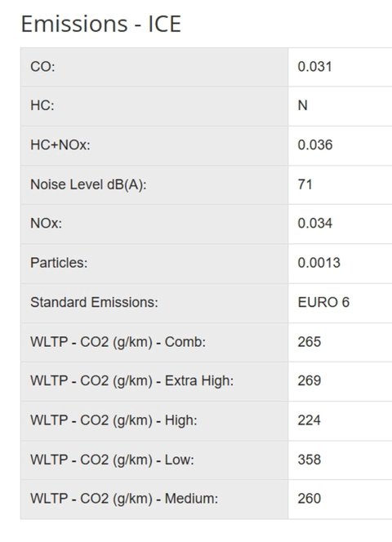The width and height of the screenshot is (392, 542).
Task: Select the NOx: row label
Action: (x=46, y=224)
